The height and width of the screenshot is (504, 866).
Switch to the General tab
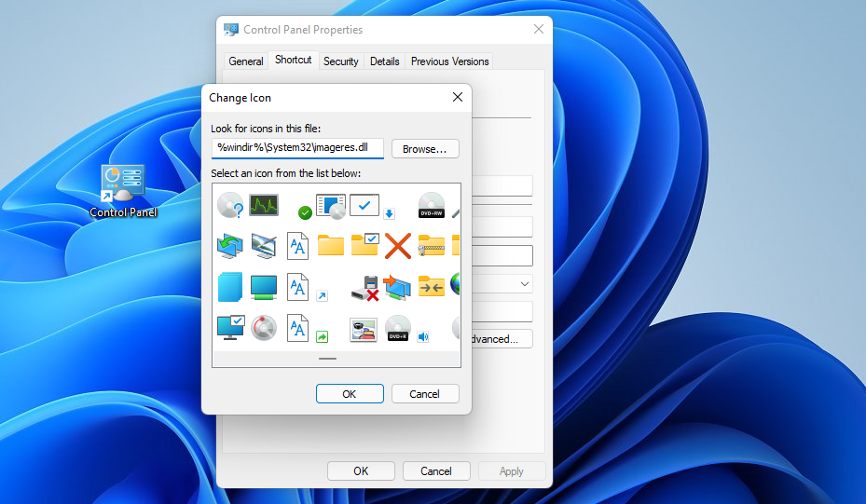pyautogui.click(x=246, y=61)
